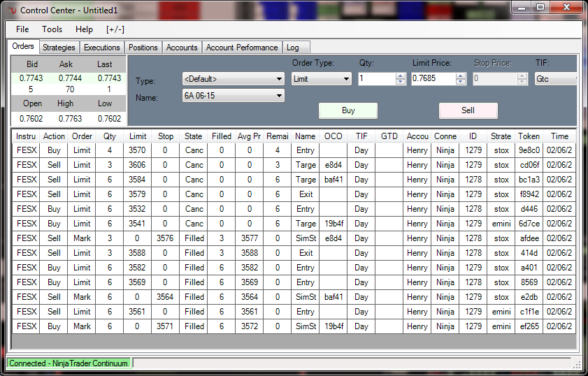The width and height of the screenshot is (588, 376).
Task: Select the order with token 8569
Action: click(x=294, y=282)
